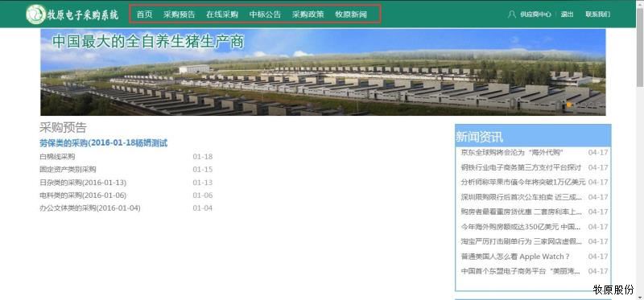Click the pig farm banner image
The height and width of the screenshot is (300, 644).
[x=323, y=72]
